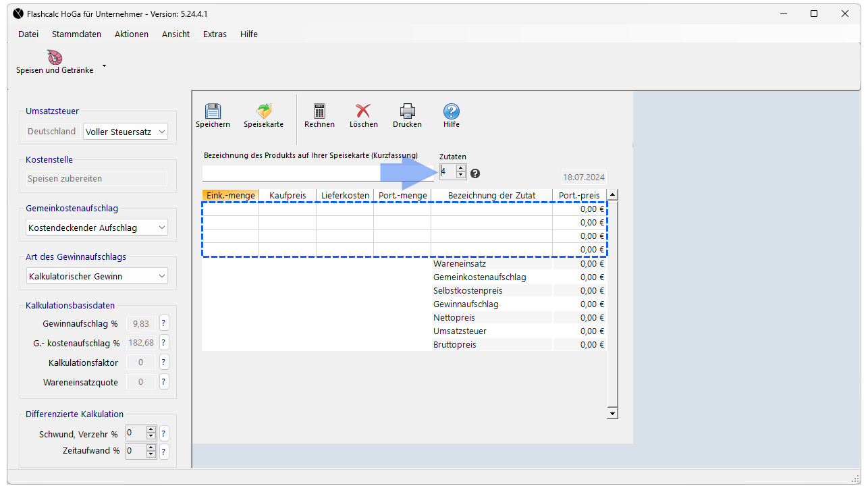
Task: Click the Speichern floppy disk icon
Action: coord(213,112)
